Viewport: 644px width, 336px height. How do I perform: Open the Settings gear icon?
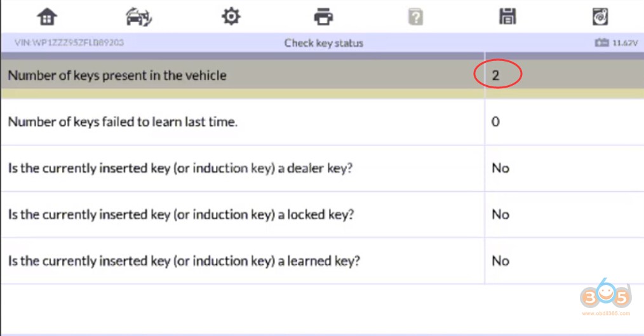231,17
